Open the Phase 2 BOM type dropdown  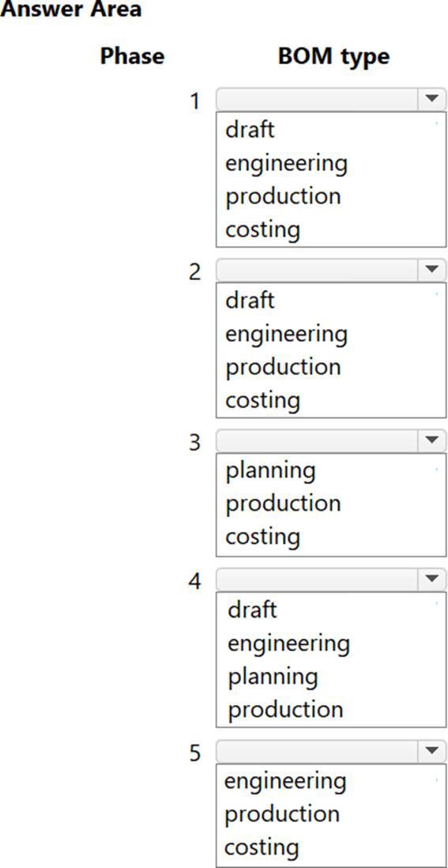[331, 270]
